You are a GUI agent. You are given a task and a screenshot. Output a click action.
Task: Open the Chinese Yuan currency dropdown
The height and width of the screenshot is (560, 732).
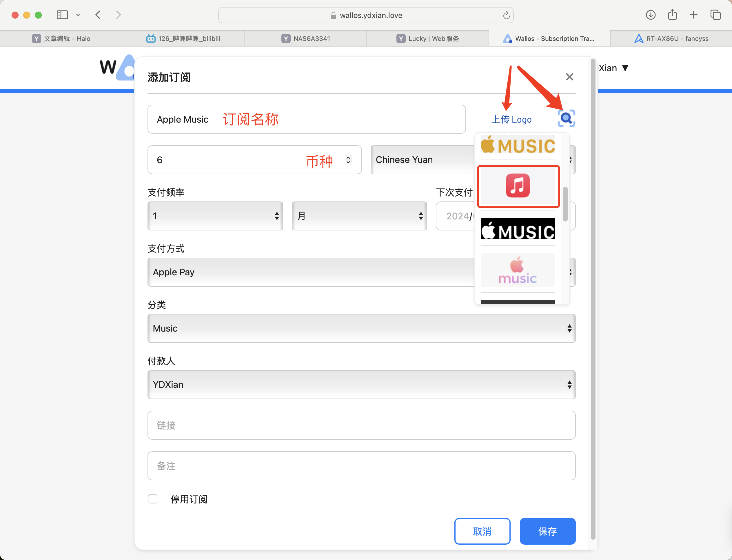tap(423, 160)
